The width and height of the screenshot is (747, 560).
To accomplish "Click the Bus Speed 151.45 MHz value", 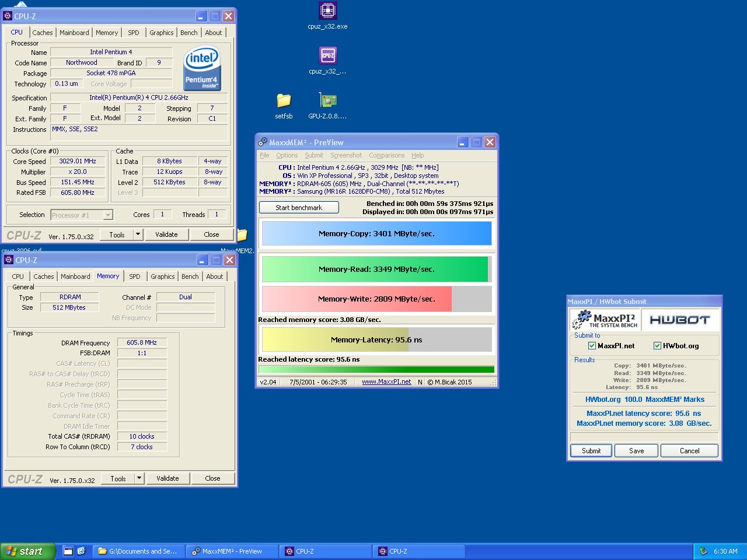I will pos(78,182).
